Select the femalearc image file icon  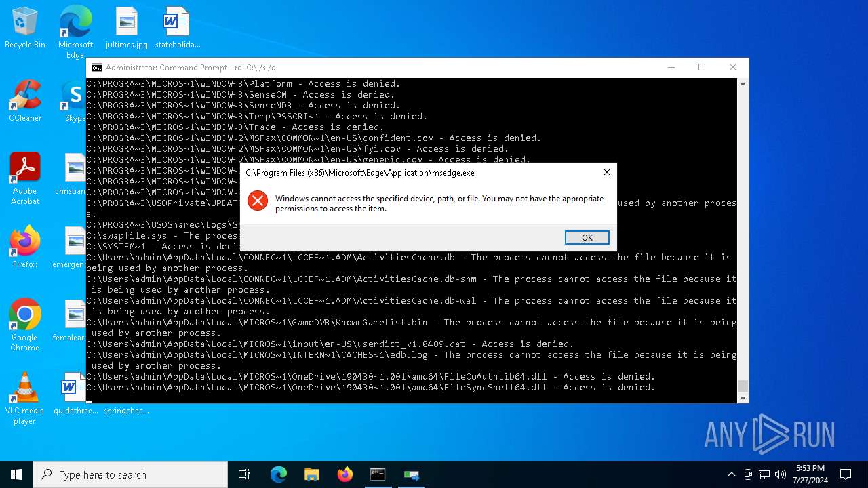[71, 321]
